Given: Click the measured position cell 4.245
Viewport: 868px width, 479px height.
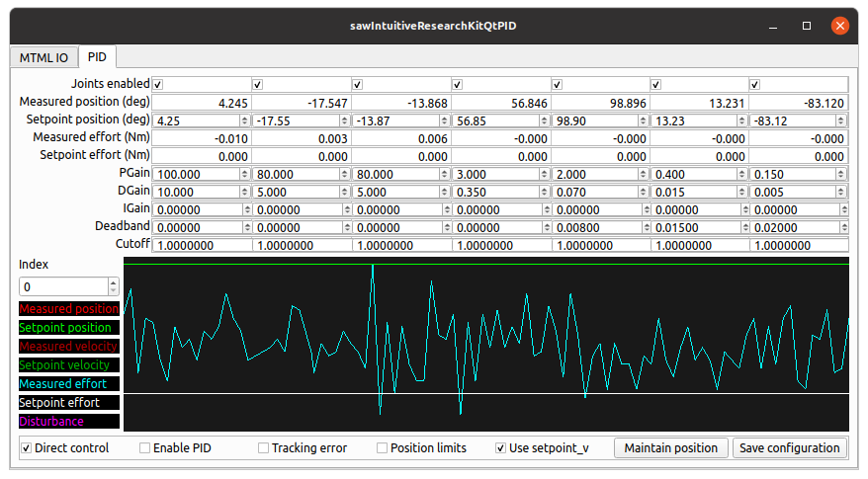Looking at the screenshot, I should 202,103.
